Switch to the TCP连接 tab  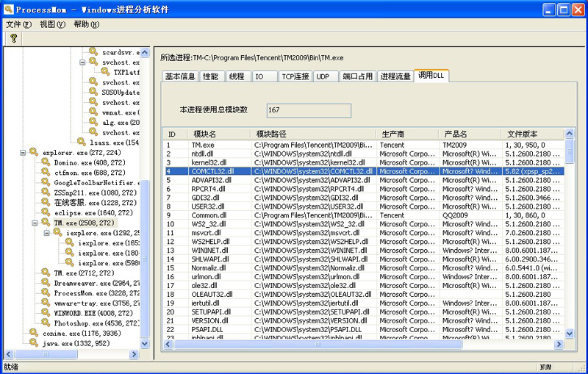pyautogui.click(x=295, y=76)
